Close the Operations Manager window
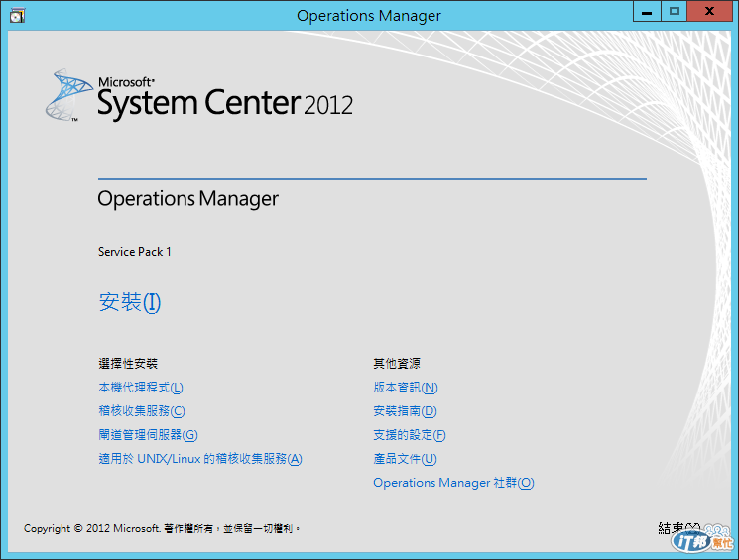 coord(709,11)
